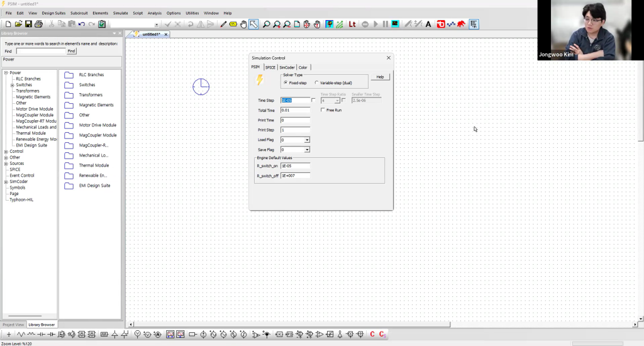Close the untitled1 document tab
644x346 pixels.
(x=166, y=35)
